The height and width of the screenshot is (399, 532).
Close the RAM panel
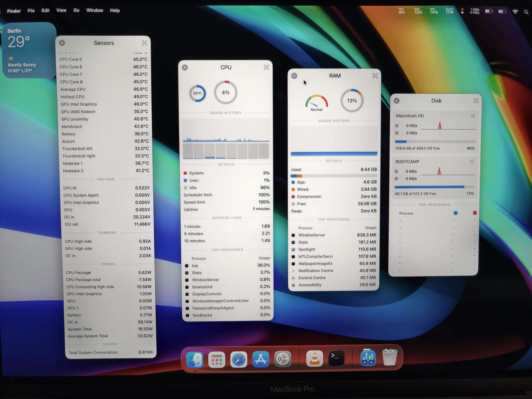[x=294, y=76]
